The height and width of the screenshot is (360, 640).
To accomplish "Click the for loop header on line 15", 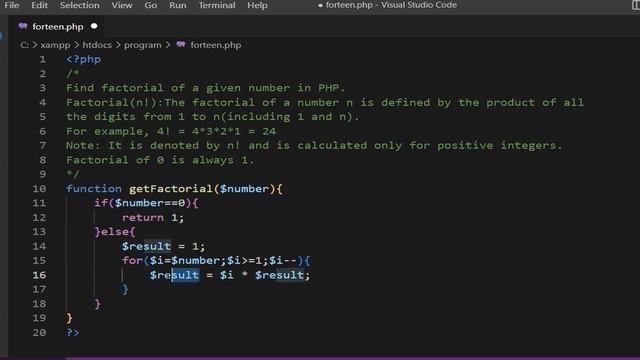I will pos(216,260).
